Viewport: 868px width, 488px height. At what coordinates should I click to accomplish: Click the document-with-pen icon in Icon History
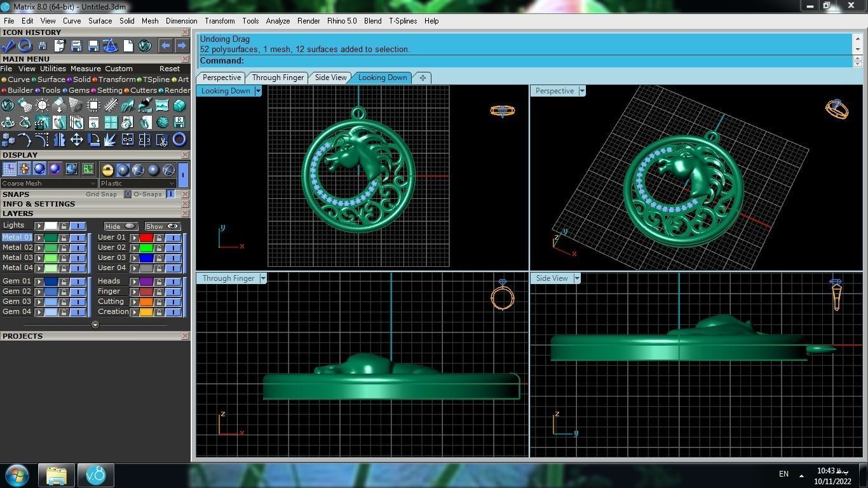tap(60, 46)
